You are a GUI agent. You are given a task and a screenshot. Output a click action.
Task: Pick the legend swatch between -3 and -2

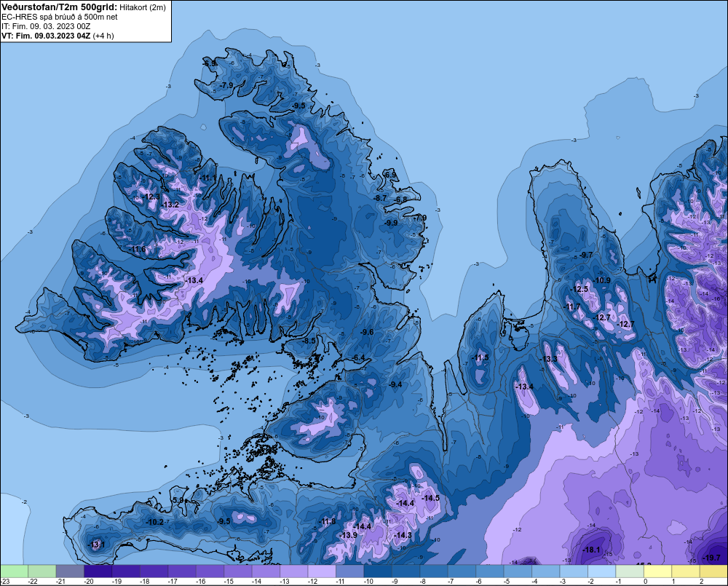coord(574,571)
